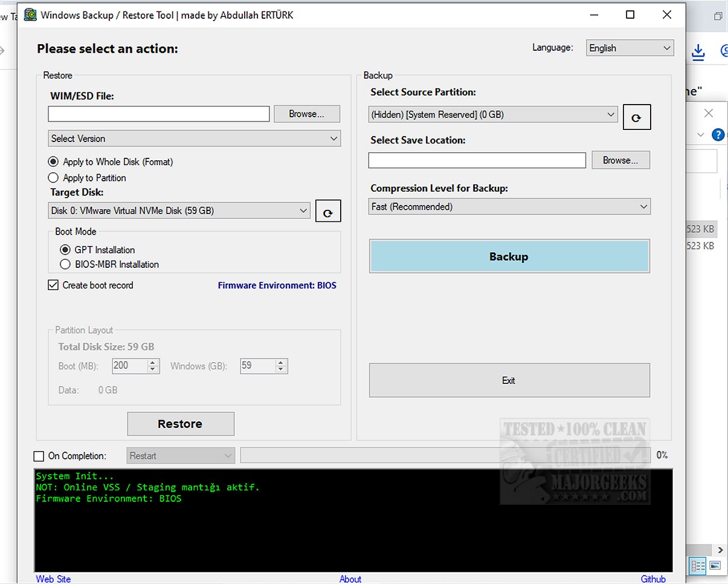728x584 pixels.
Task: Open the Web Site link
Action: [x=53, y=579]
